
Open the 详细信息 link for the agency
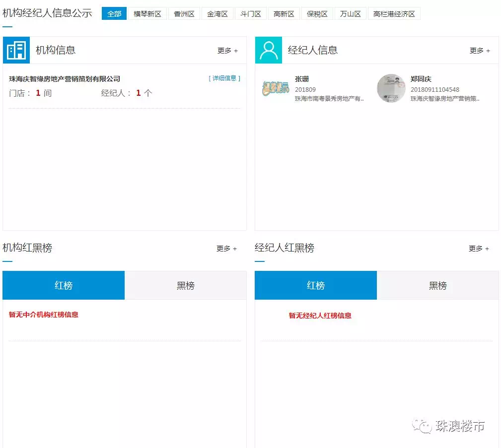[224, 78]
